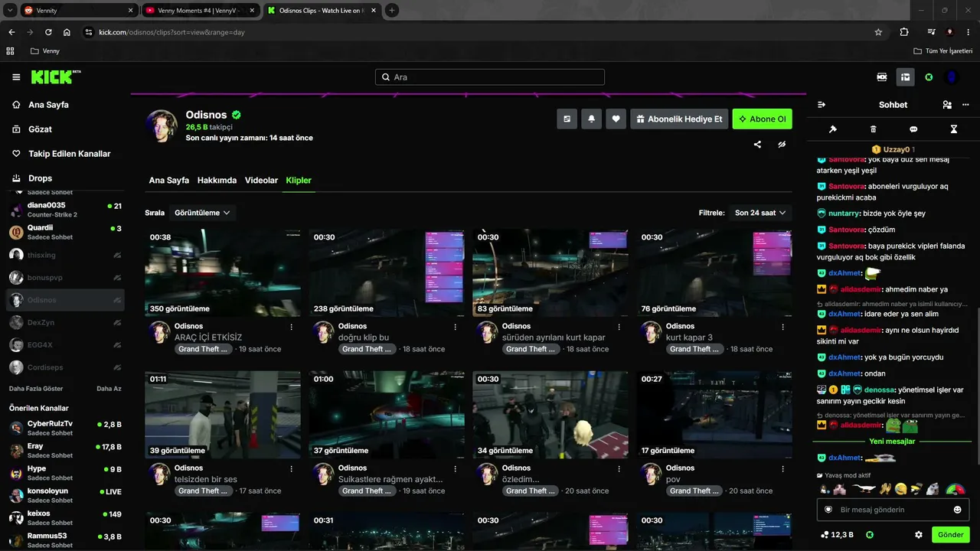This screenshot has height=551, width=980.
Task: Open chat settings gear
Action: 919,535
